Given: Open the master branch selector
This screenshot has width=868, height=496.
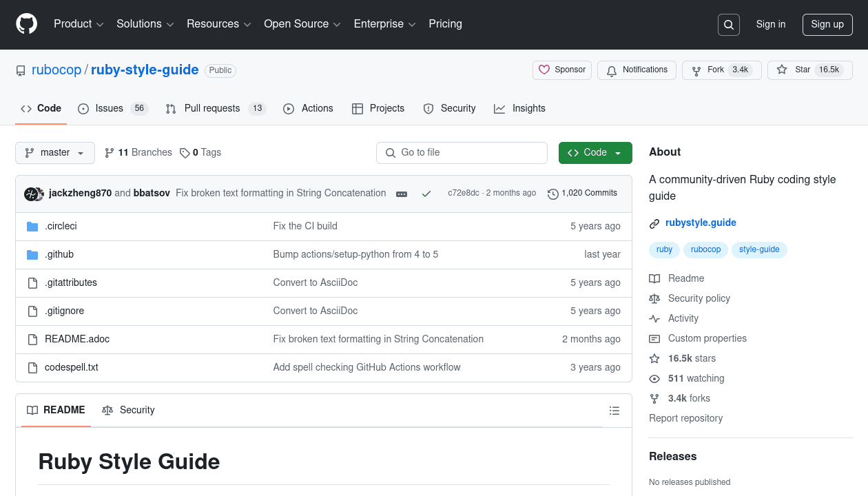Looking at the screenshot, I should click(x=54, y=152).
